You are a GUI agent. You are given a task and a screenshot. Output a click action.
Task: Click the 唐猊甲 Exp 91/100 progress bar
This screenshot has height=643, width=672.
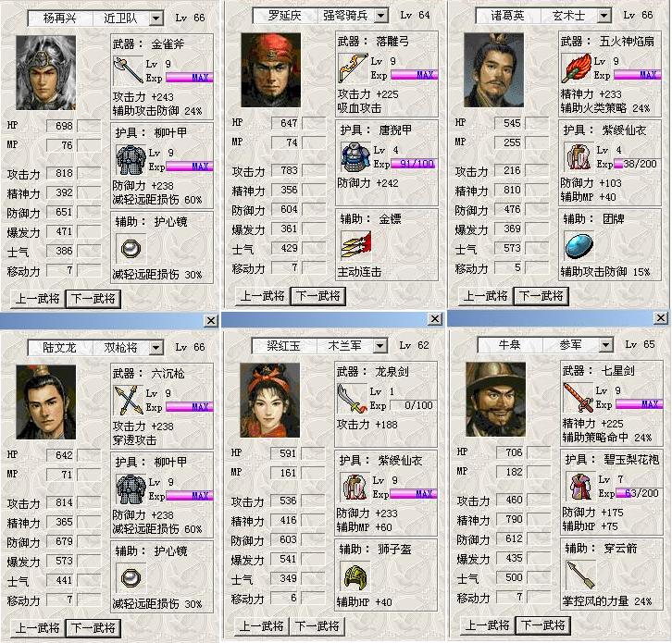click(x=413, y=164)
